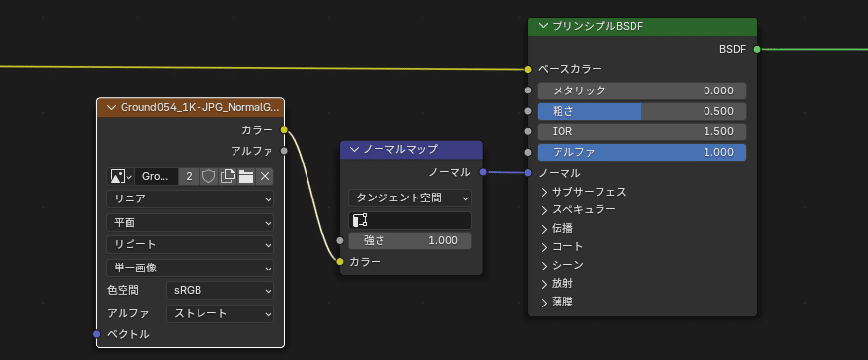Click the 粗さ input socket
The height and width of the screenshot is (360, 868).
[528, 111]
